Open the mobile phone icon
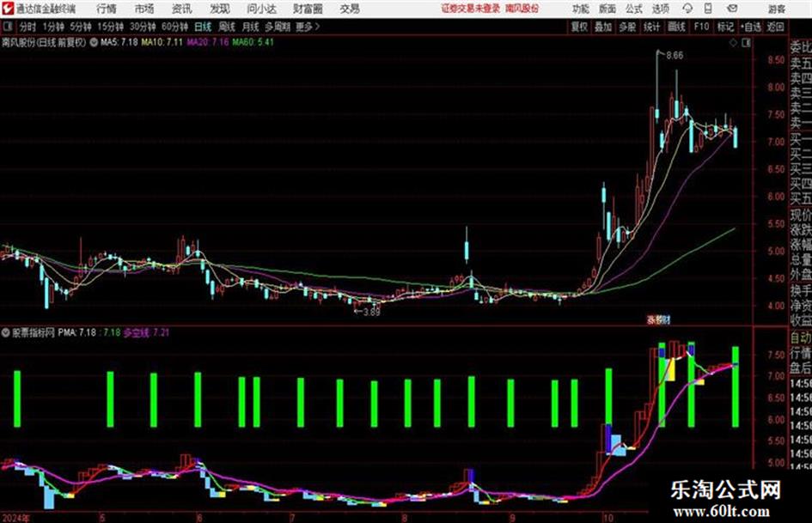 coord(708,9)
